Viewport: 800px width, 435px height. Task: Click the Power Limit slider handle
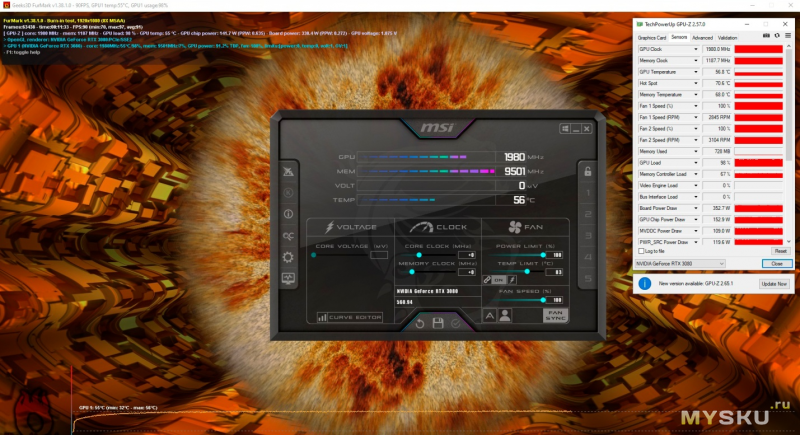543,255
